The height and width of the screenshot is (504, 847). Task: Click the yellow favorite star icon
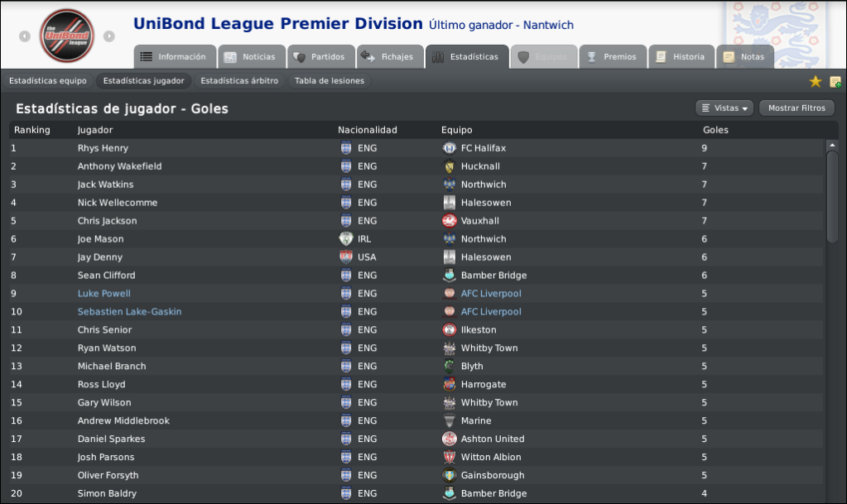tap(816, 82)
